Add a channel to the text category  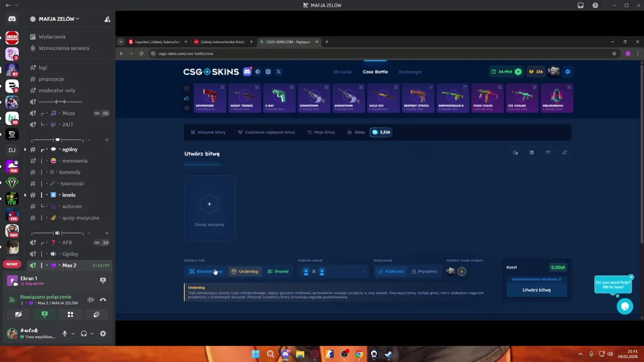[x=107, y=140]
